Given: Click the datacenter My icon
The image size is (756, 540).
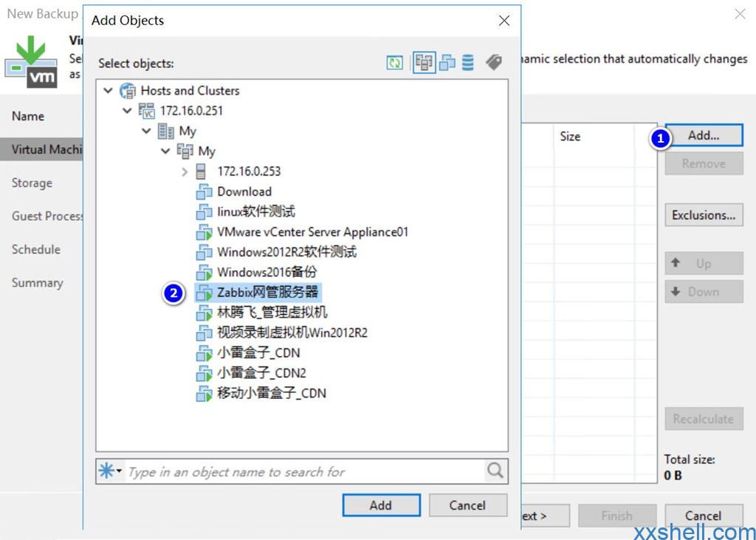Looking at the screenshot, I should 166,131.
